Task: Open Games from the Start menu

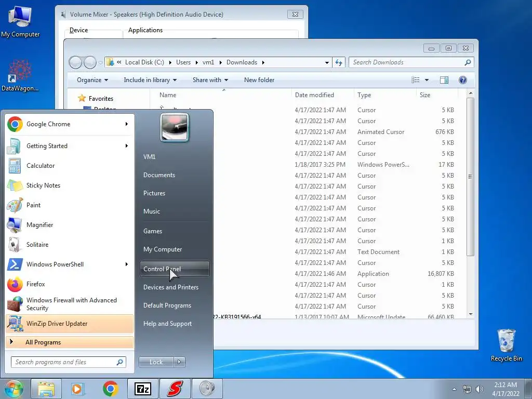Action: click(x=175, y=231)
